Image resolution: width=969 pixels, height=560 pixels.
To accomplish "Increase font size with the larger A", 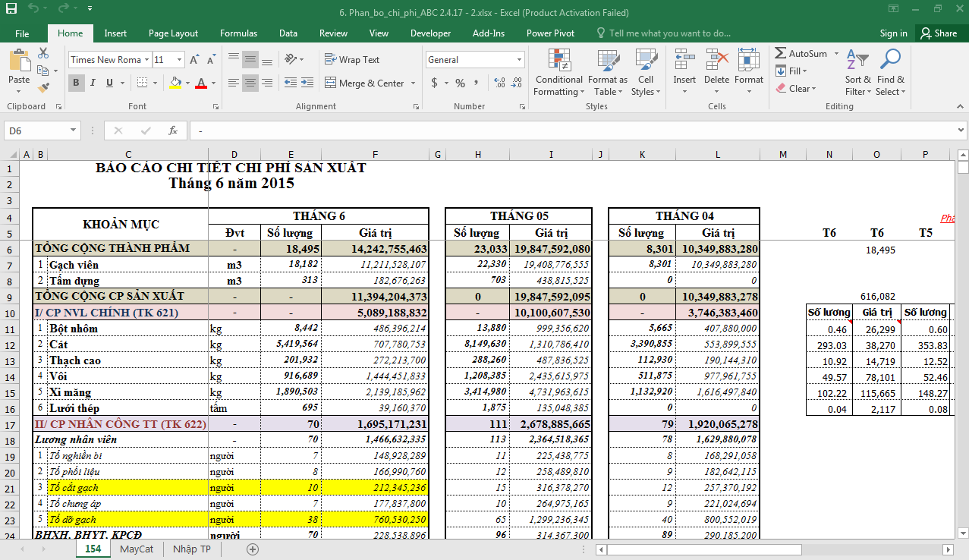I will click(x=195, y=60).
